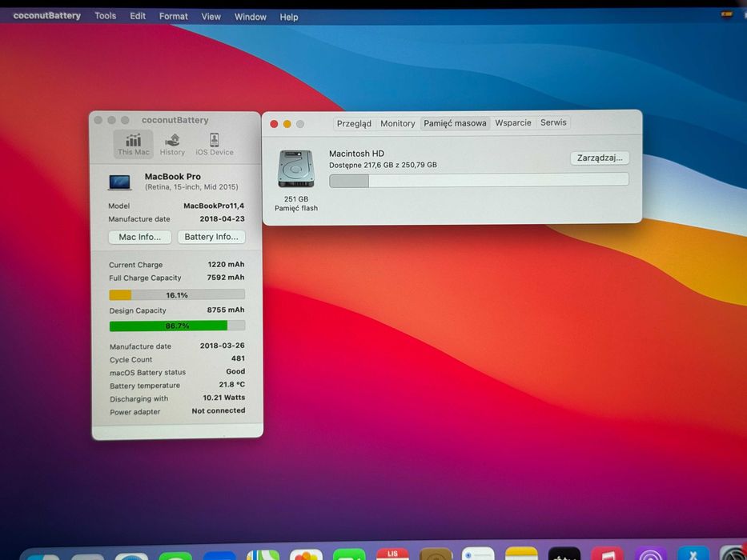The width and height of the screenshot is (747, 560).
Task: Close the storage info window
Action: coord(274,124)
